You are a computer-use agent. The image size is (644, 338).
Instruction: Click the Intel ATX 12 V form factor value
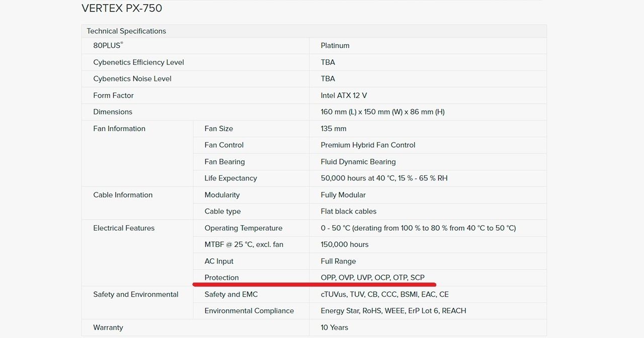click(x=344, y=95)
